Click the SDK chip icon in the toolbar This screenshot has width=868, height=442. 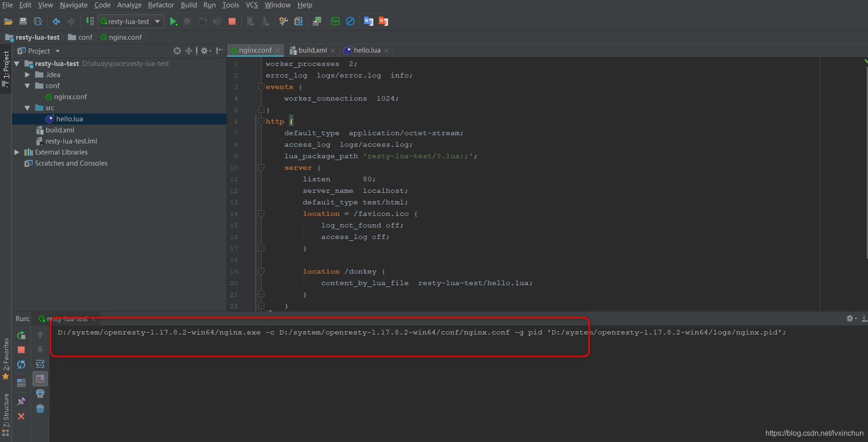[317, 21]
